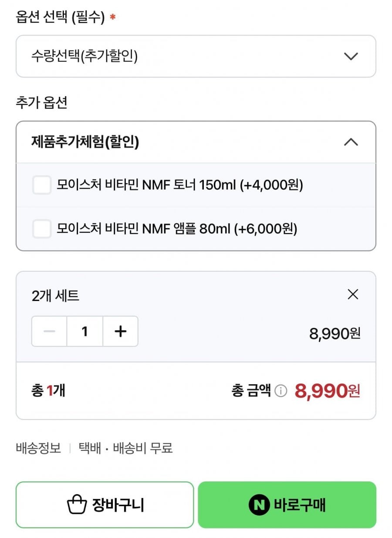Check the NMF 앰플 80ml checkbox

(x=42, y=229)
